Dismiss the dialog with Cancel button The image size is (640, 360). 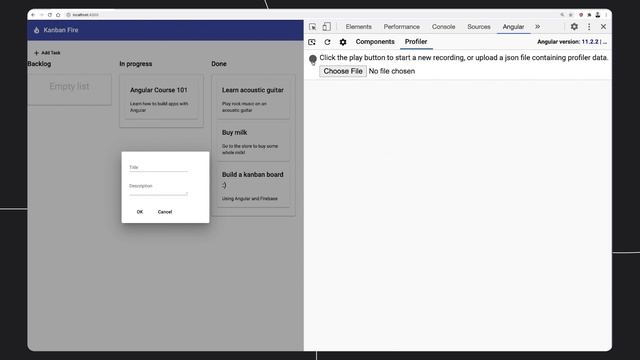[165, 212]
